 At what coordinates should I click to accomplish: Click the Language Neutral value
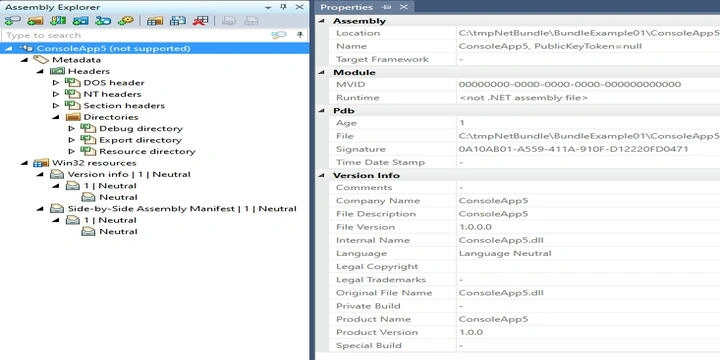pos(505,253)
